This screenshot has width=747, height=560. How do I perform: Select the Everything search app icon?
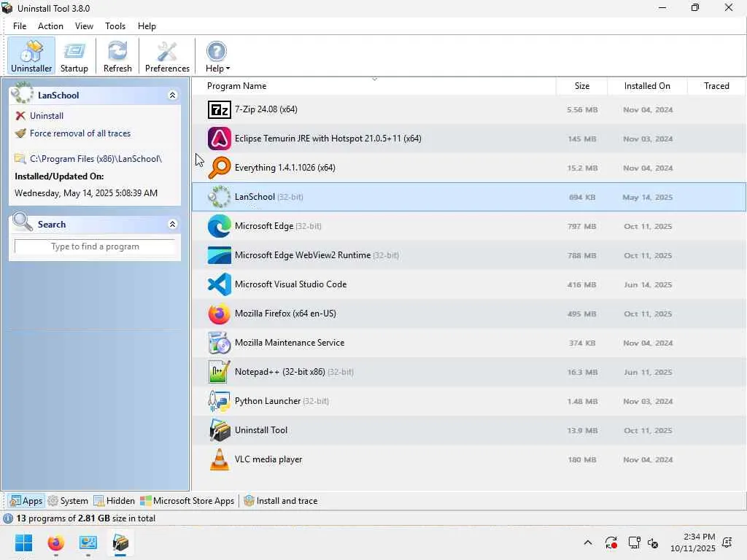(x=219, y=168)
